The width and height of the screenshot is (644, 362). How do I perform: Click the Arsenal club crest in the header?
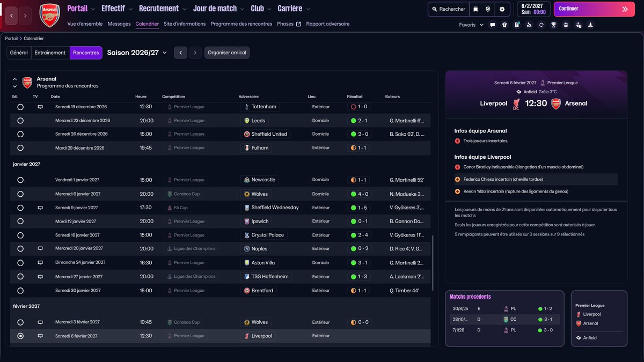click(x=50, y=16)
